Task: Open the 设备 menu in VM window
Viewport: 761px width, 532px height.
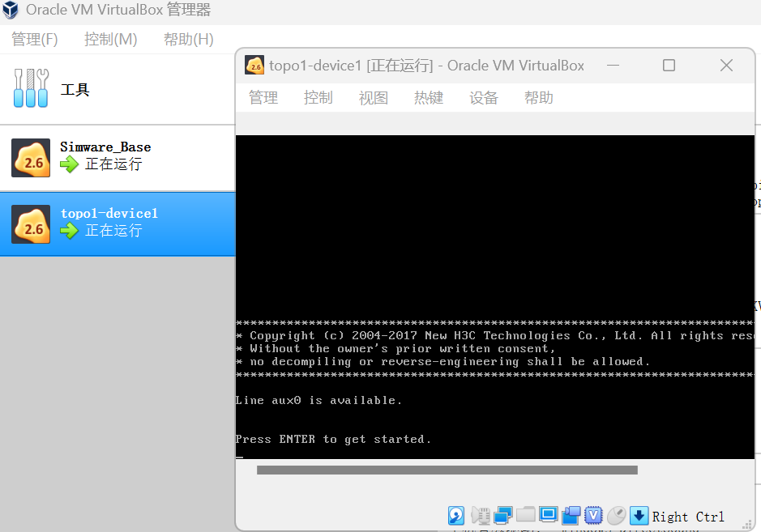Action: [x=484, y=97]
